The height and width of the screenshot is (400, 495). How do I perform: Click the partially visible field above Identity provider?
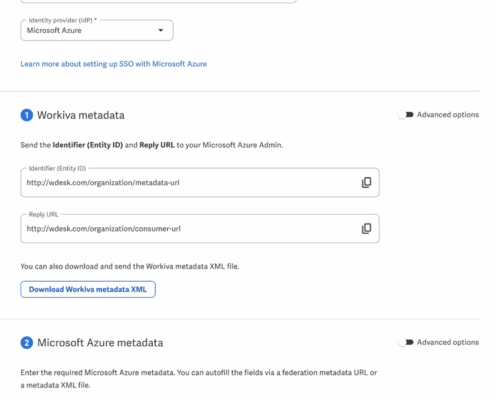click(x=158, y=1)
